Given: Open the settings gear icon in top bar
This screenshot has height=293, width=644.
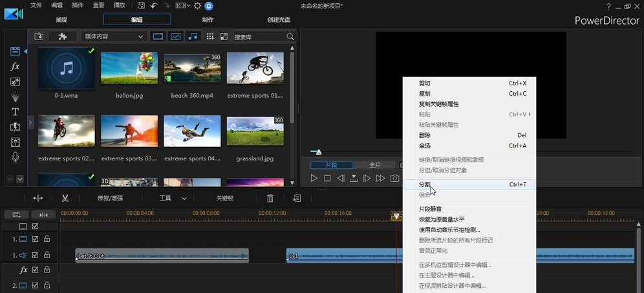Looking at the screenshot, I should pos(197,6).
